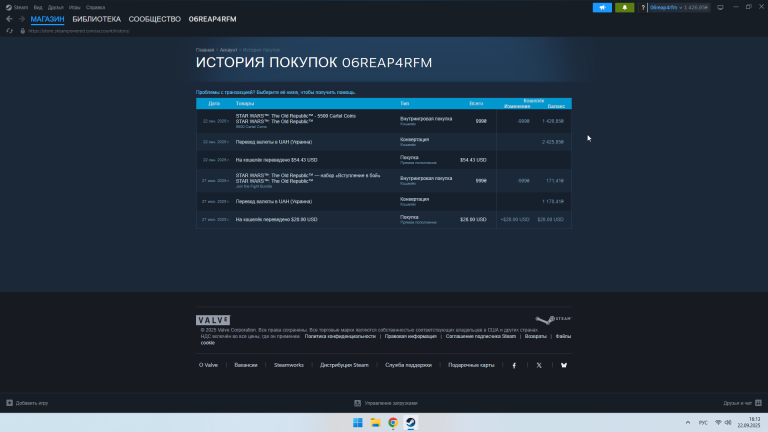Open Steam's X social icon
The height and width of the screenshot is (432, 768).
click(x=539, y=365)
